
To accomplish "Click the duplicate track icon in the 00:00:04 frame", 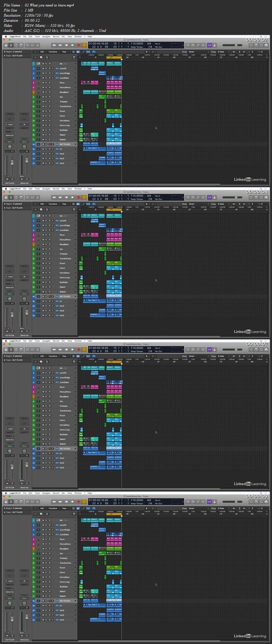I will point(41,209).
